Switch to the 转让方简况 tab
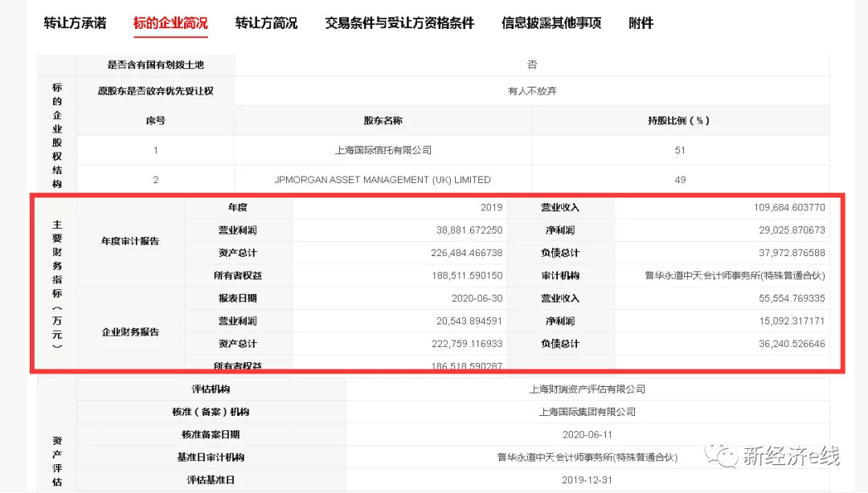 pyautogui.click(x=266, y=23)
